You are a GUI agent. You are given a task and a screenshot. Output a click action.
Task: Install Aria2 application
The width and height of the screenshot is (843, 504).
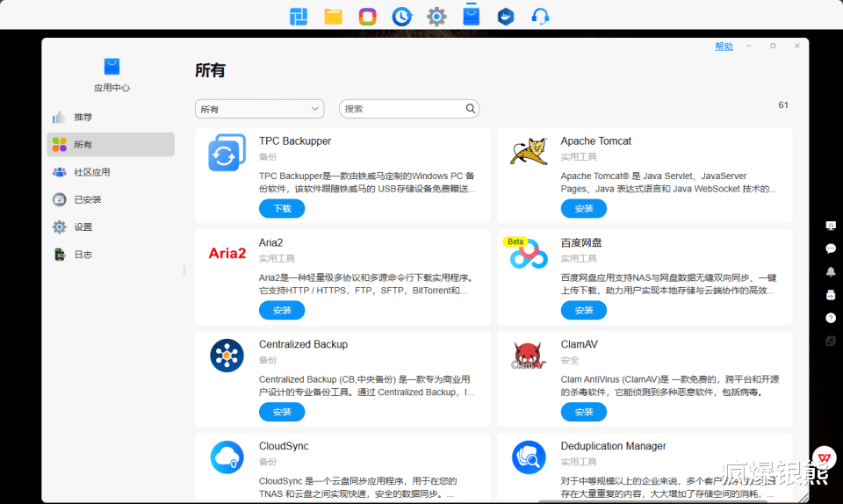pos(282,310)
